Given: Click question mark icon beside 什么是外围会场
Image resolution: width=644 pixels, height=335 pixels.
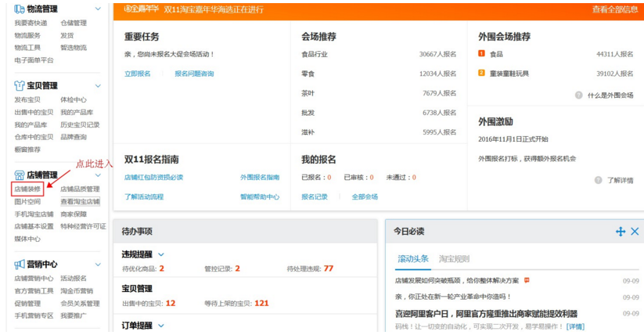Looking at the screenshot, I should click(579, 95).
